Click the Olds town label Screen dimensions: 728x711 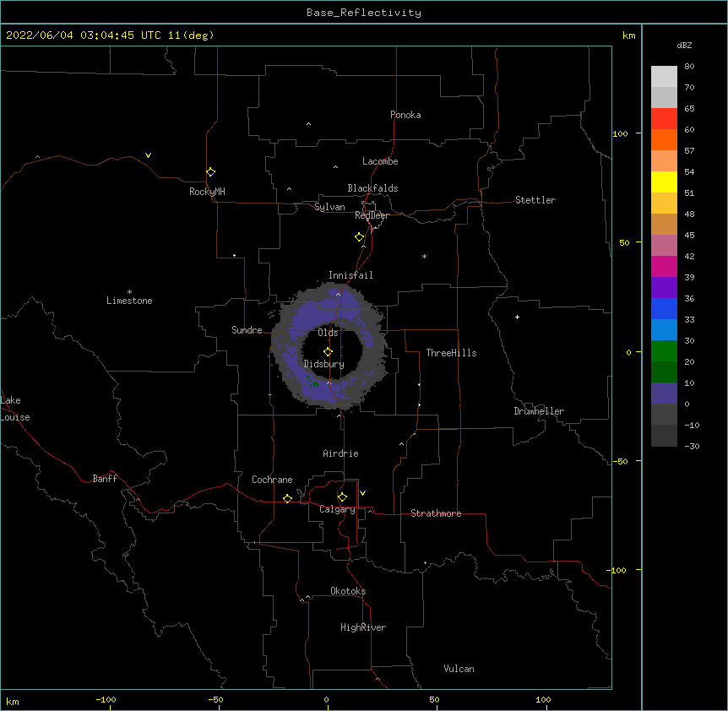[328, 333]
